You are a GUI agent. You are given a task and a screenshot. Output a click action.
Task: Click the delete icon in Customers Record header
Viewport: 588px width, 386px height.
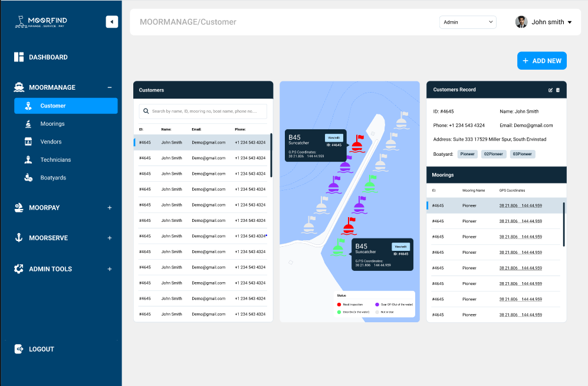tap(558, 90)
